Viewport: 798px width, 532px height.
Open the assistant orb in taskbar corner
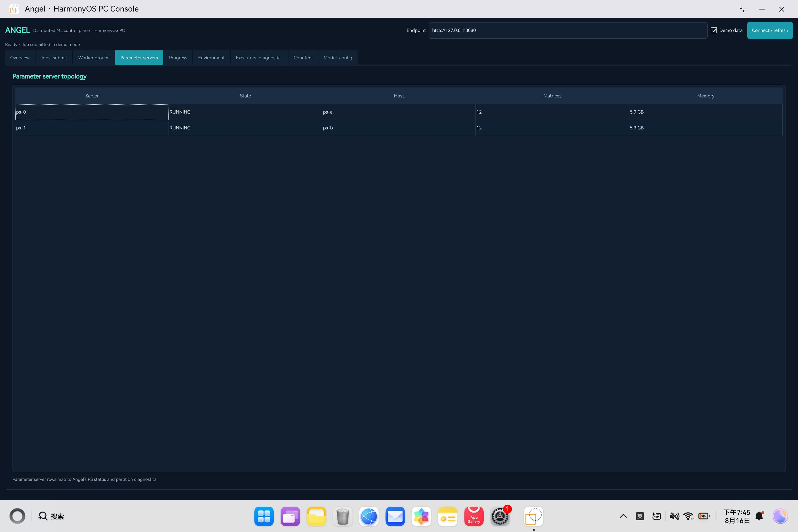click(x=780, y=516)
